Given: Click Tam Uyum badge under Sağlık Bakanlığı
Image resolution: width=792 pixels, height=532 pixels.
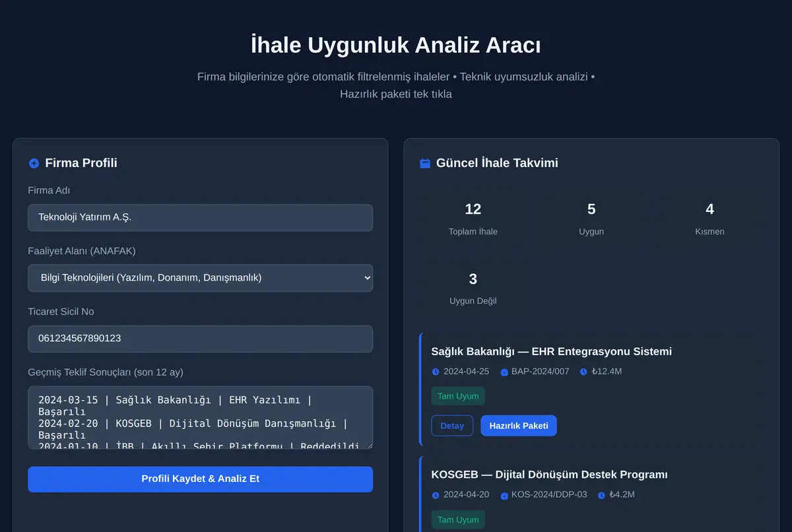Looking at the screenshot, I should [458, 396].
